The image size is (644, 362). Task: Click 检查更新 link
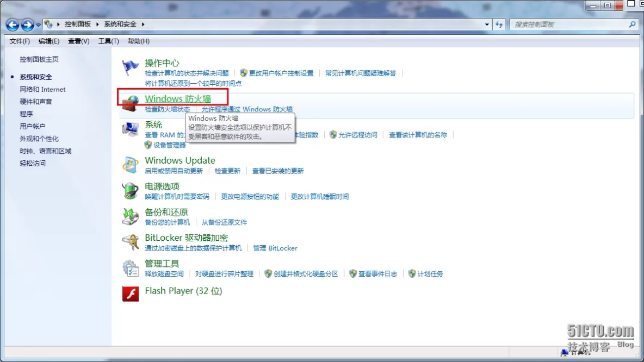(227, 171)
